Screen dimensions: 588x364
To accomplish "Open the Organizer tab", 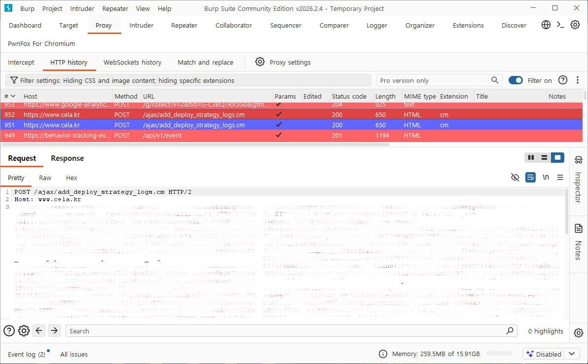I will click(x=420, y=25).
